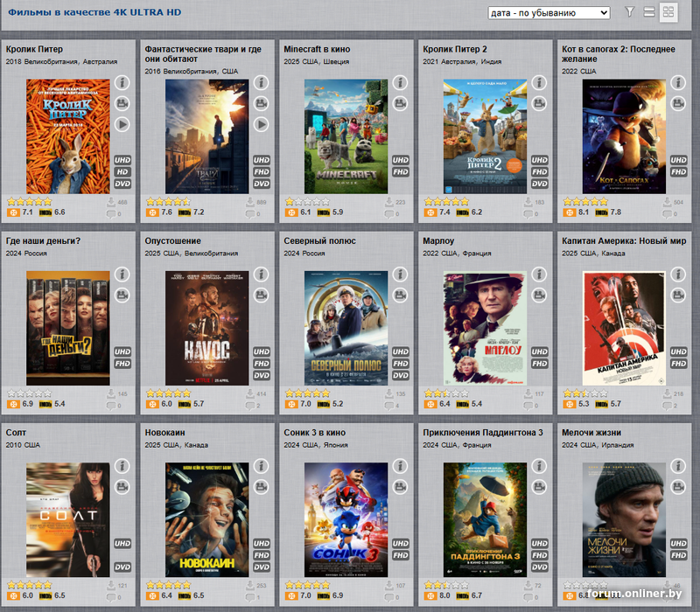Open trailer camera icon for Кролик Питер
Image resolution: width=700 pixels, height=612 pixels.
pos(122,103)
